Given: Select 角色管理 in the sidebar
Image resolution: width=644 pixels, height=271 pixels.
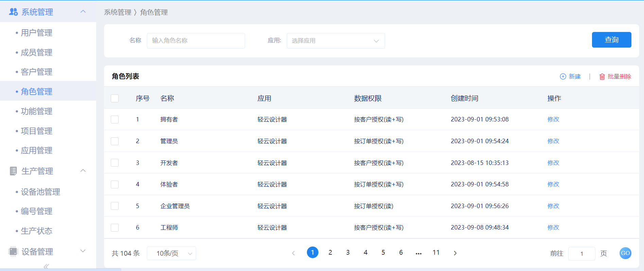Looking at the screenshot, I should [x=48, y=91].
